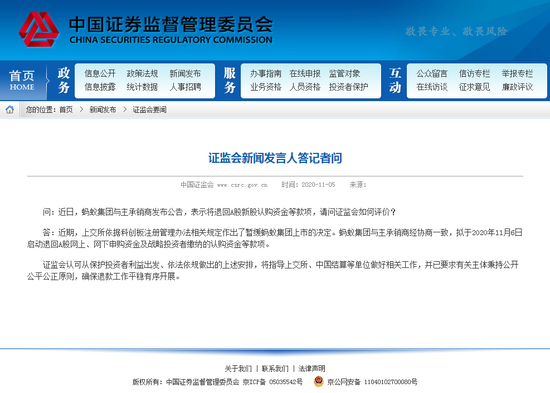
Task: Open 政策法规 in the navigation menu
Action: (x=142, y=74)
